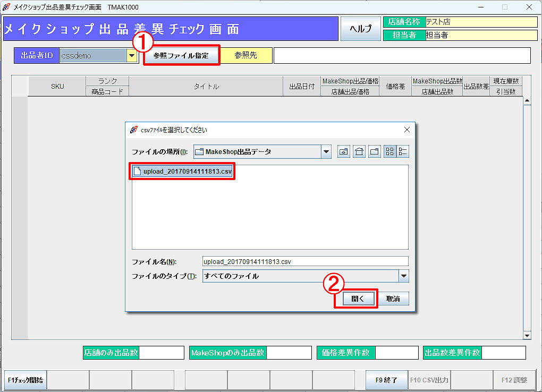Click 店舗出品価格 column header
542x392 pixels.
(350, 91)
